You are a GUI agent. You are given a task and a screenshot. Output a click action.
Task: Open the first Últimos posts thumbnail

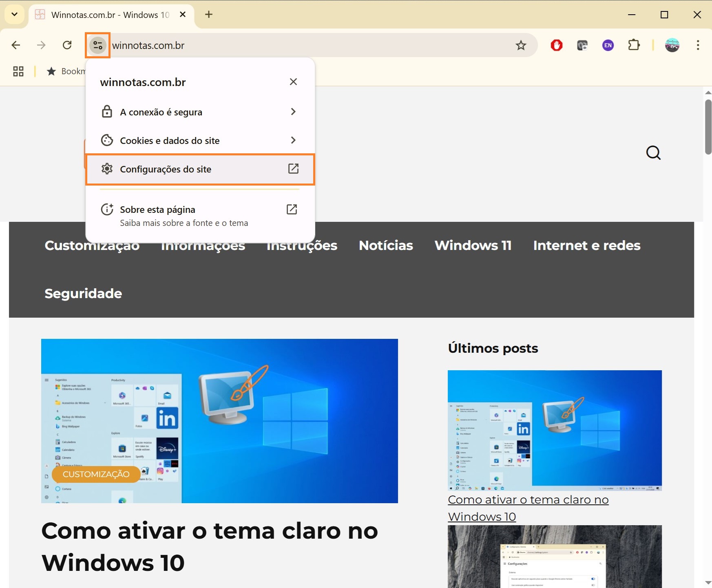tap(555, 430)
